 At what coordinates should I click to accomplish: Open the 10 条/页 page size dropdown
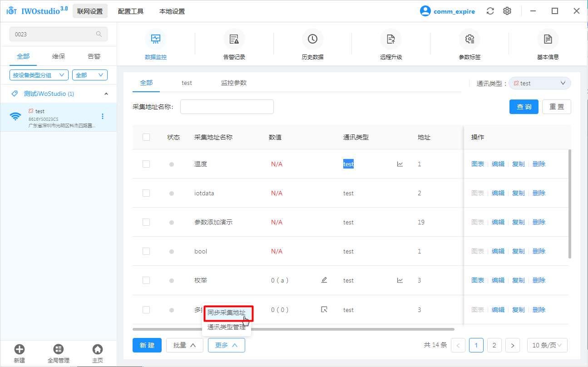pyautogui.click(x=547, y=345)
